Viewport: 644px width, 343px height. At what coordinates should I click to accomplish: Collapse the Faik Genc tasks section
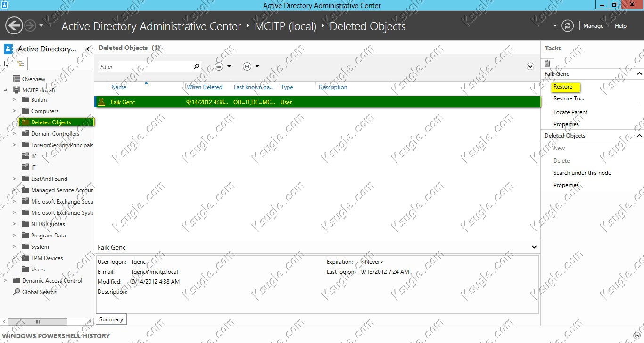pos(639,74)
